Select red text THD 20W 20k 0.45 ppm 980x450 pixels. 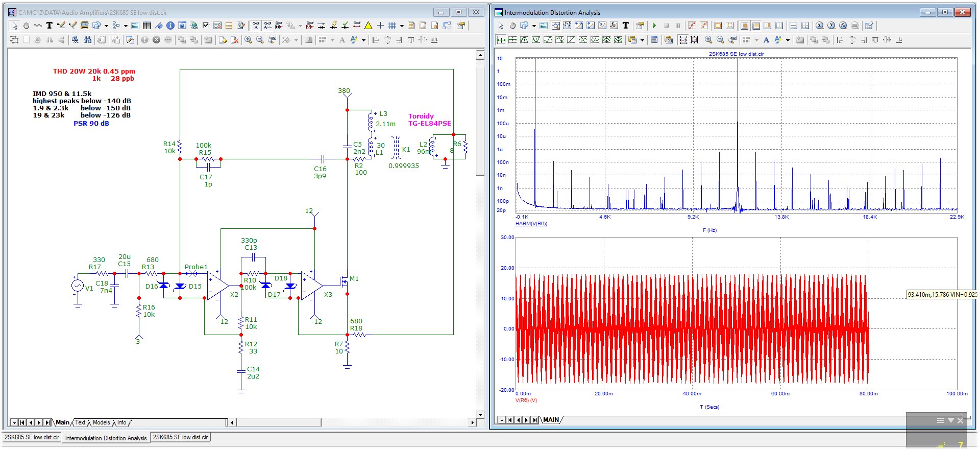[x=94, y=72]
